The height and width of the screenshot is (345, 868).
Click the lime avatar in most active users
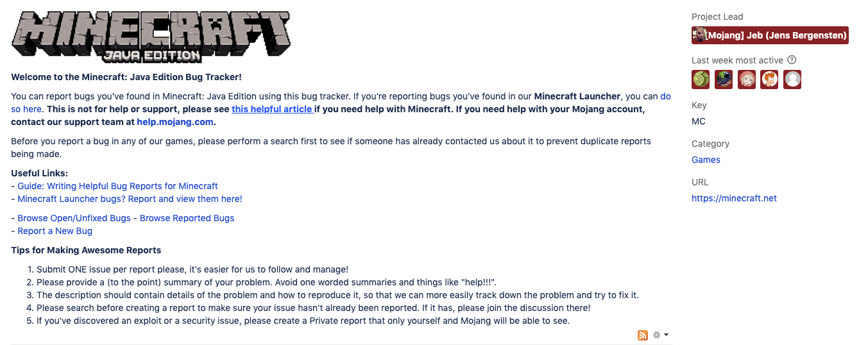(701, 80)
